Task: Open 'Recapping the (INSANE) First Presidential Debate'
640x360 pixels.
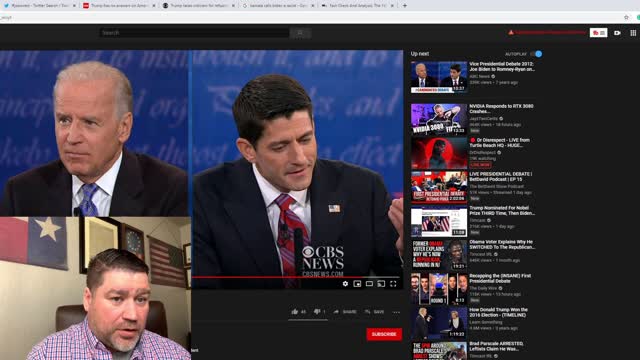Action: point(500,278)
